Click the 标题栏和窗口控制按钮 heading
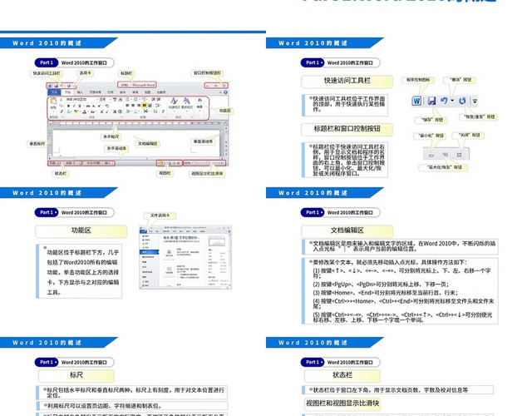 (x=347, y=129)
